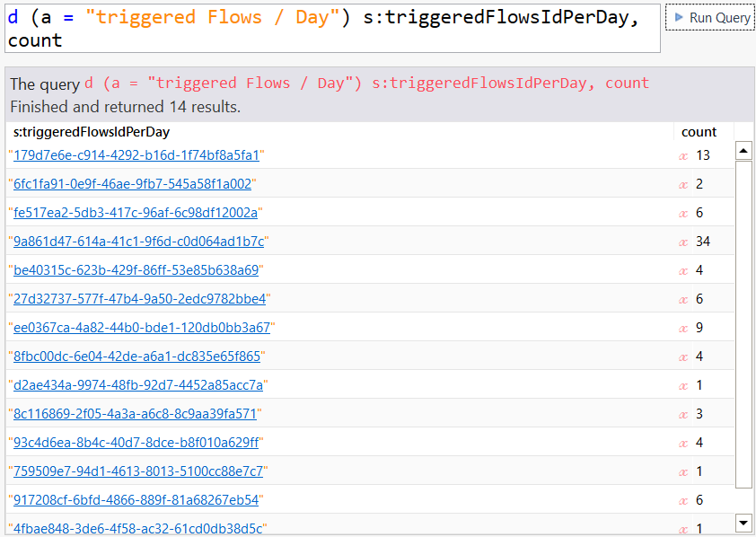The height and width of the screenshot is (537, 756).
Task: Click the x icon beside count 3
Action: coord(683,414)
